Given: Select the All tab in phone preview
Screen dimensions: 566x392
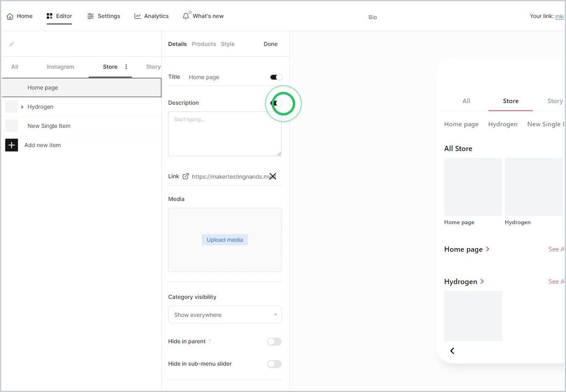Looking at the screenshot, I should coord(466,101).
